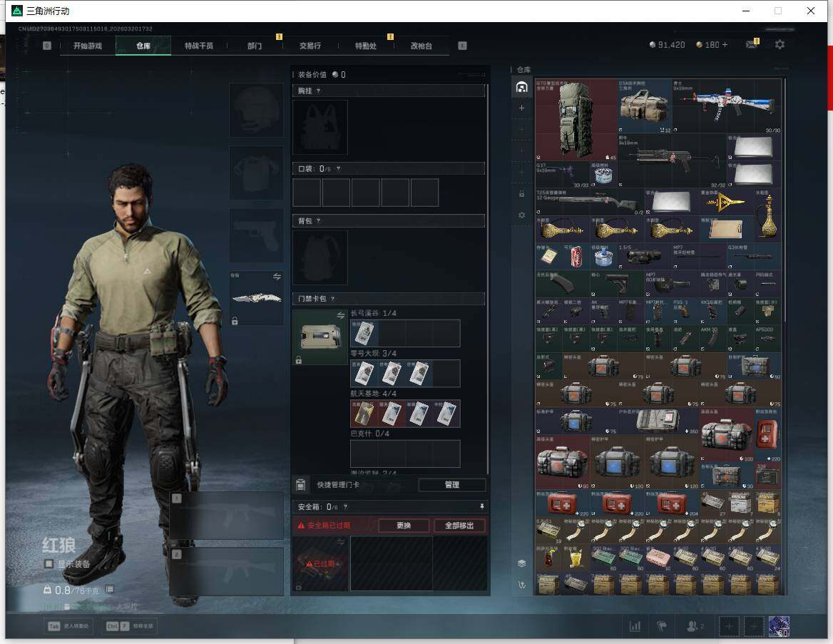Viewport: 833px width, 644px height.
Task: Click the 管理 keycard button
Action: tap(452, 484)
